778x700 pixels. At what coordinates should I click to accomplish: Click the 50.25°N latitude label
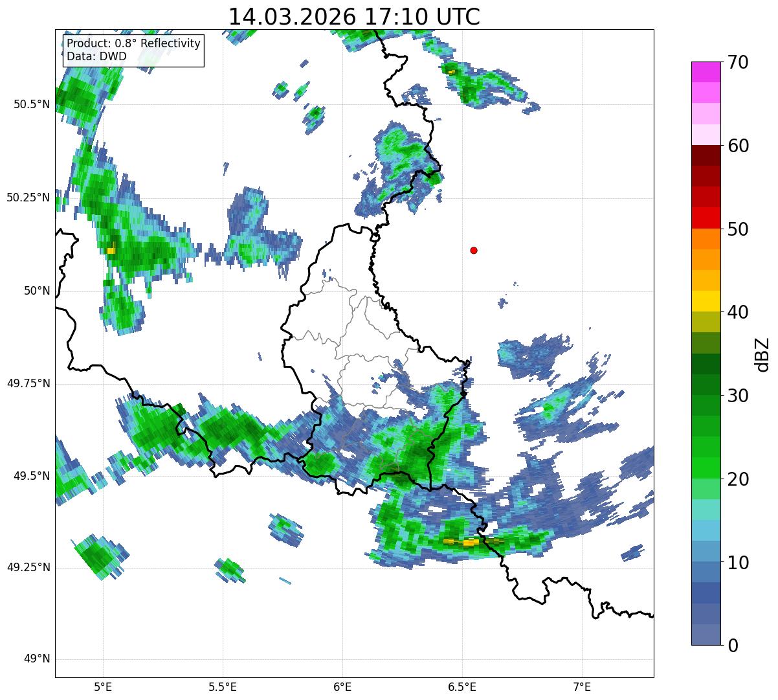(x=28, y=198)
